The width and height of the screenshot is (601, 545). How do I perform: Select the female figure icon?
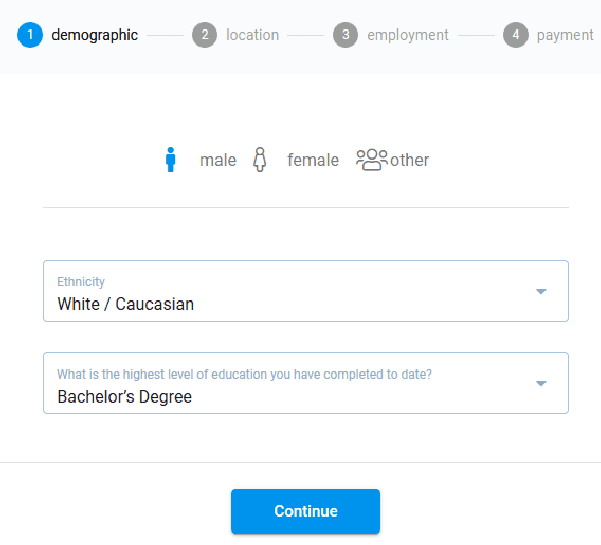(x=260, y=159)
